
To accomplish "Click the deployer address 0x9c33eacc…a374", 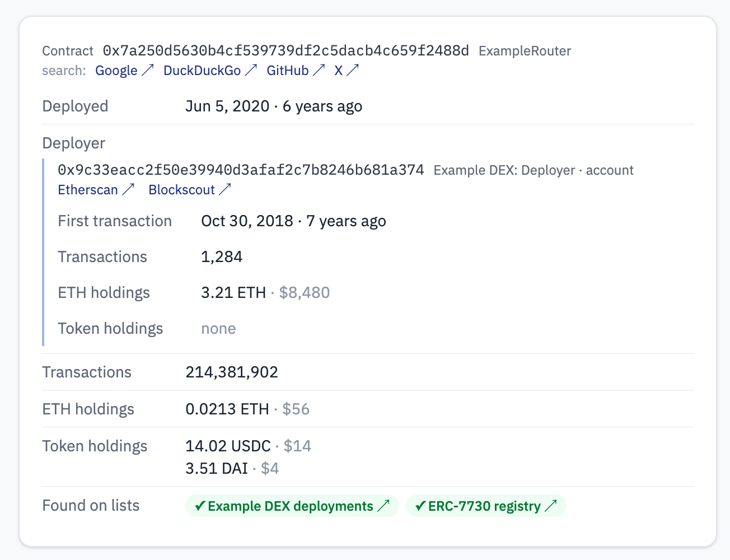I will click(241, 170).
